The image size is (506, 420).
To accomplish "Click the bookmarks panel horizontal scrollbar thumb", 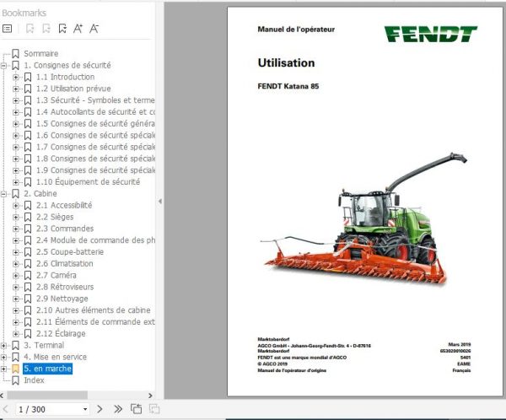I will pos(47,396).
